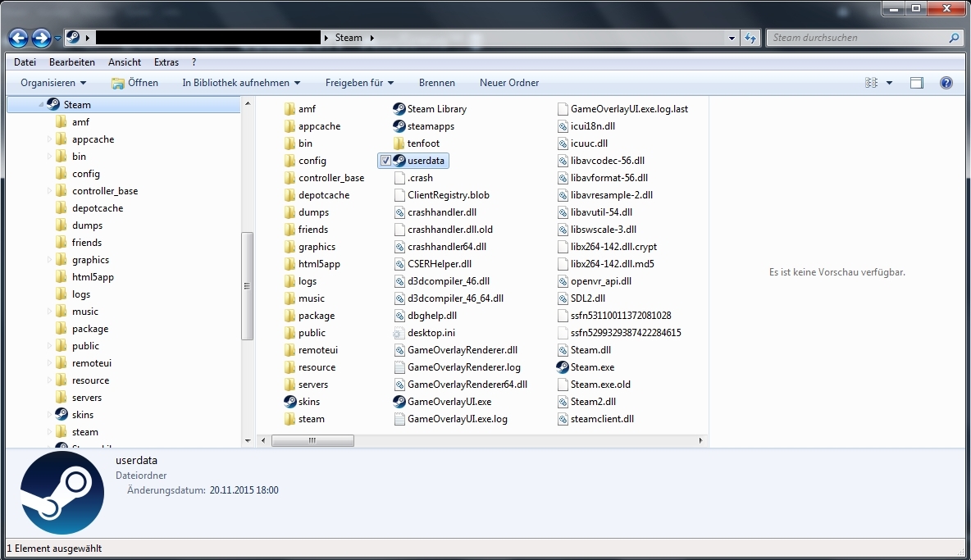971x560 pixels.
Task: Select the libx264-142.dll.crypt file
Action: point(613,247)
